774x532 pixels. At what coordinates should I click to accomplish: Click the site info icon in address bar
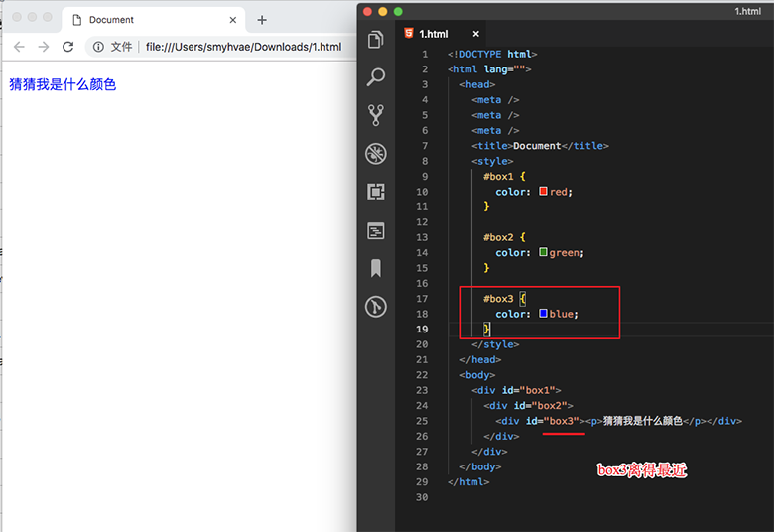[x=98, y=47]
